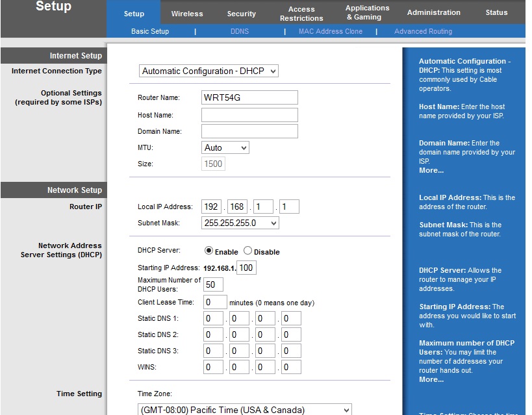
Task: Click Static DNS 2 third octet
Action: 265,334
